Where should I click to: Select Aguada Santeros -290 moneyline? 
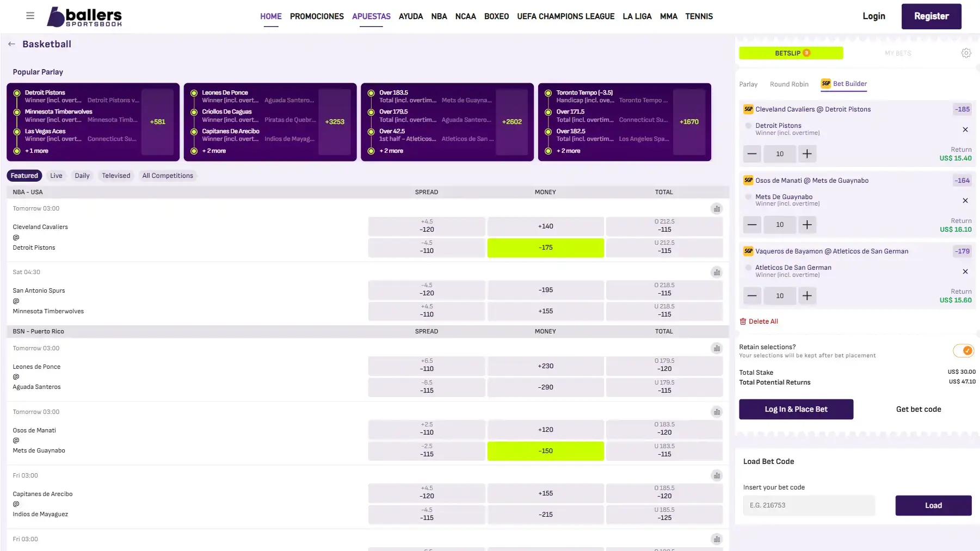click(545, 387)
